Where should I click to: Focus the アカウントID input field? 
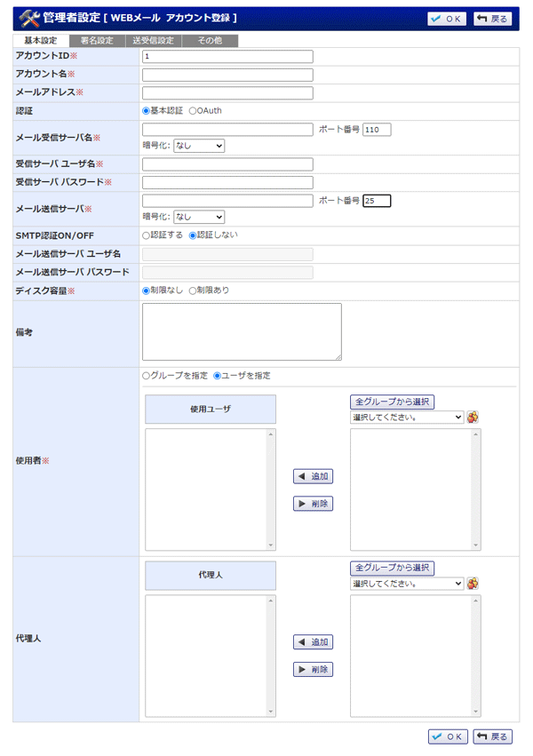pos(227,56)
